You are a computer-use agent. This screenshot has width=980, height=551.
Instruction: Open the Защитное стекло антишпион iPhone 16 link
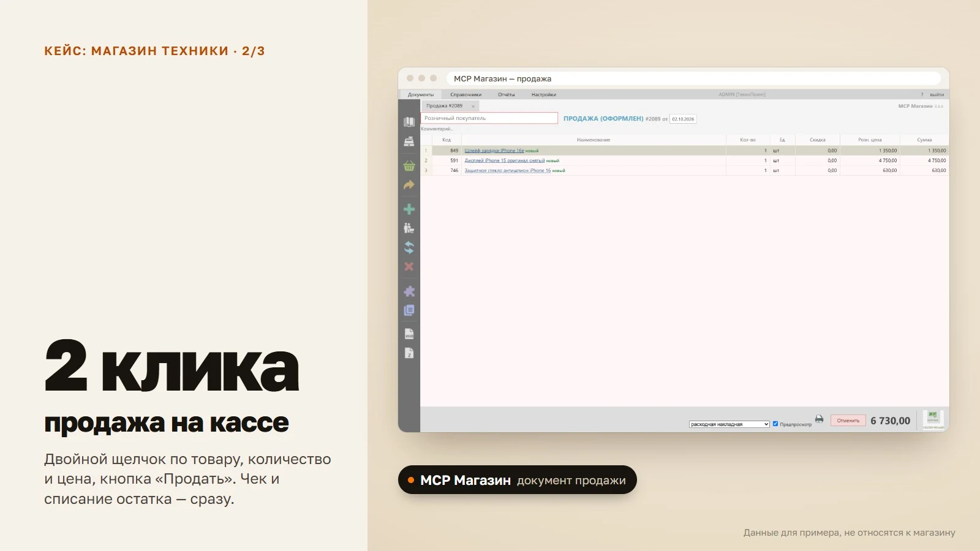(508, 171)
